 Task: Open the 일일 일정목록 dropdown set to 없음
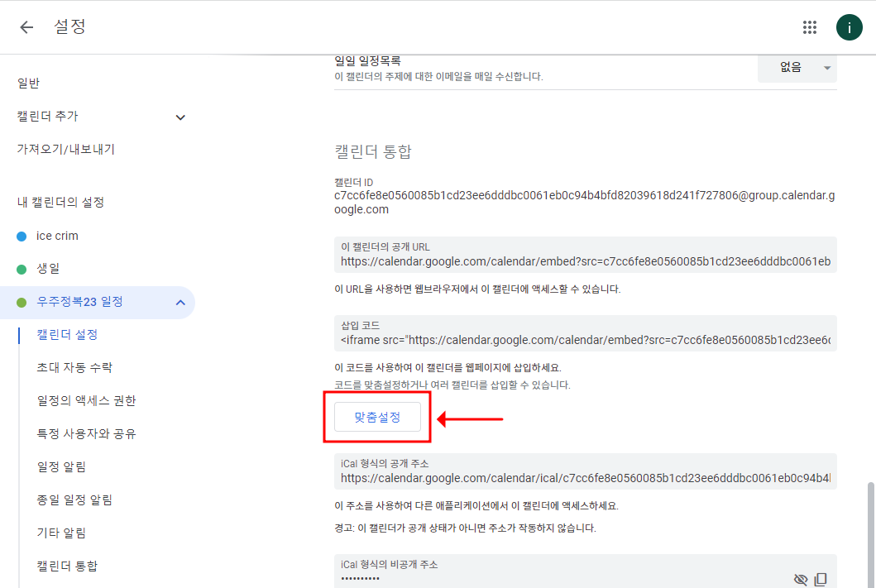pos(797,68)
